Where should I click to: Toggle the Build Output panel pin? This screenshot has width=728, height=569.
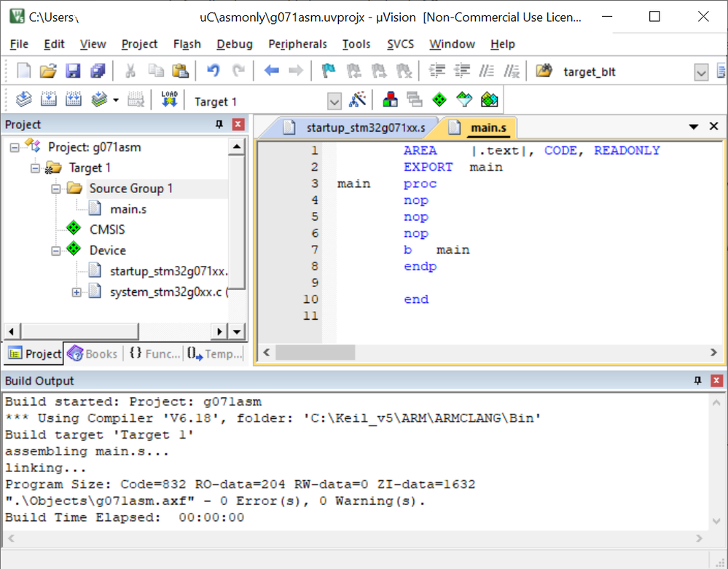click(697, 380)
